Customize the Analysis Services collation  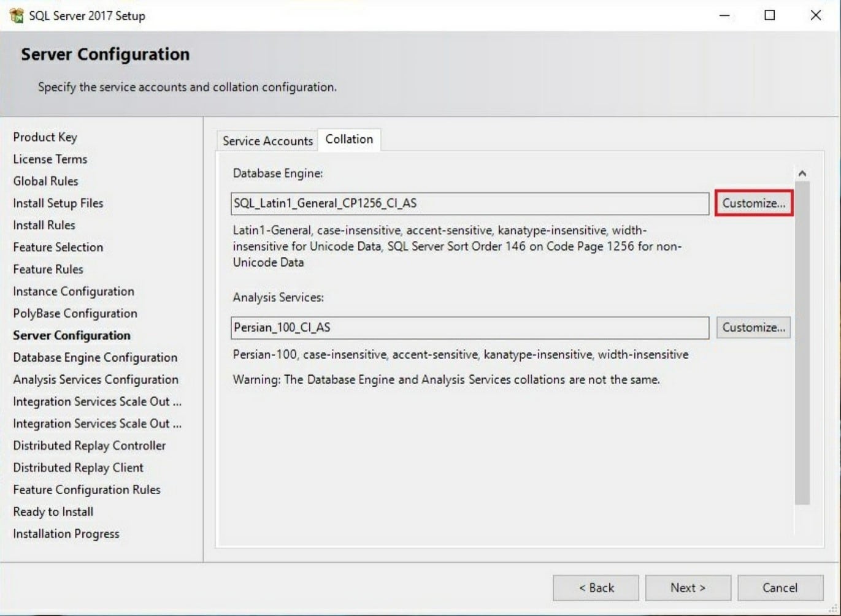coord(753,327)
